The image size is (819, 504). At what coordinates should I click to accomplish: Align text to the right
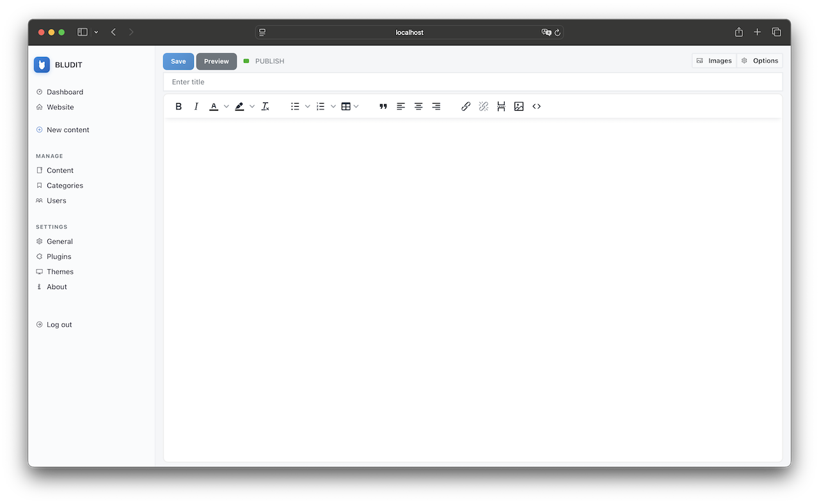click(x=436, y=106)
